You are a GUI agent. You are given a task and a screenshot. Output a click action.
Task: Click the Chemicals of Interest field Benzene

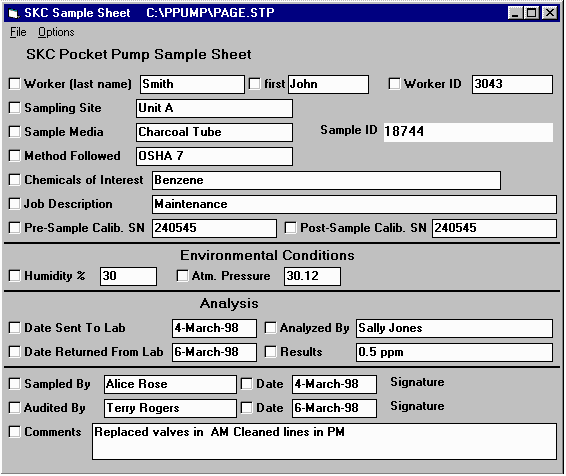click(326, 180)
